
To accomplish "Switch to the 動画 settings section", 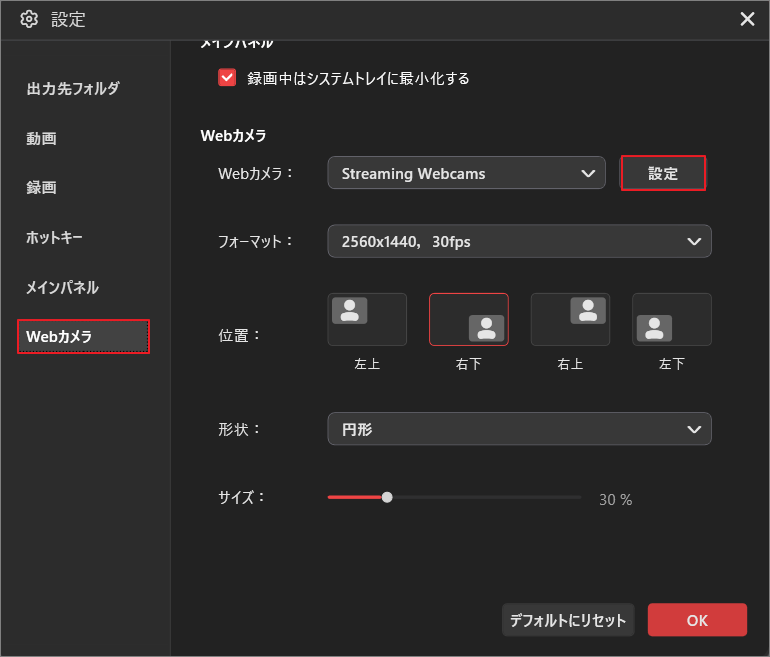I will tap(41, 138).
